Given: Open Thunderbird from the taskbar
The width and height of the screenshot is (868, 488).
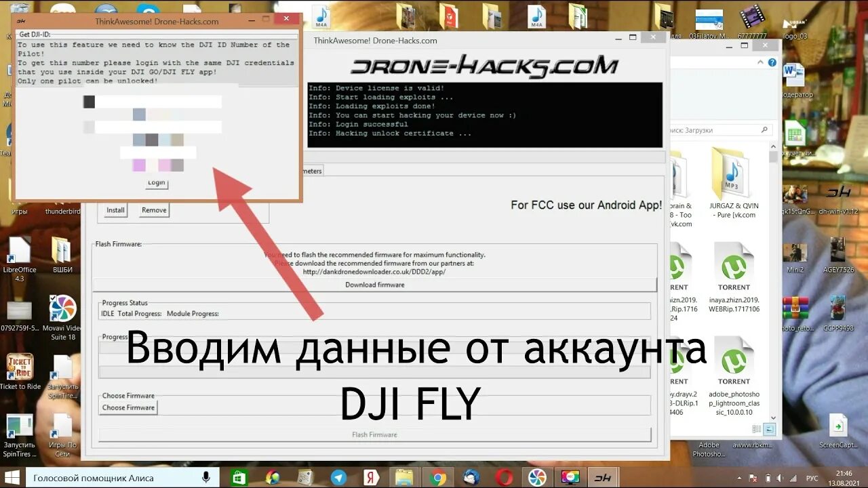Looking at the screenshot, I should pos(471,478).
